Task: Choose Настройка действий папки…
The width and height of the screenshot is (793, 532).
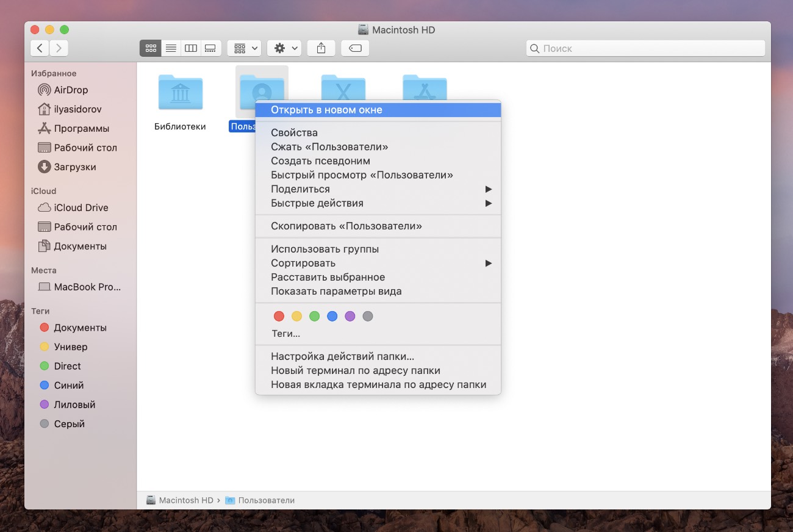Action: coord(378,356)
